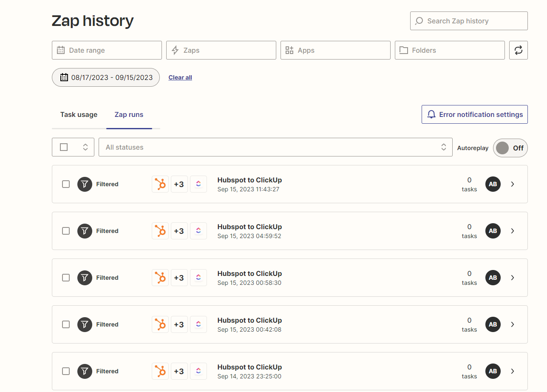Image resolution: width=547 pixels, height=392 pixels.
Task: Open the Date range filter
Action: 107,50
